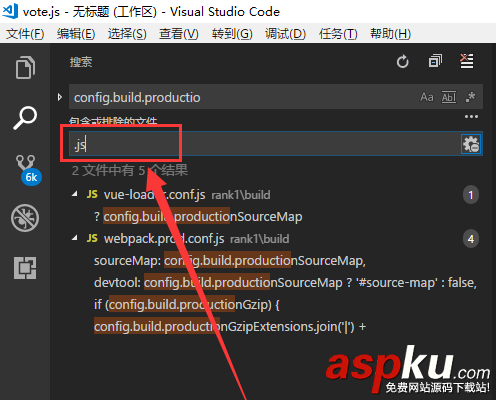The width and height of the screenshot is (496, 400).
Task: Collapse all search results
Action: click(435, 61)
